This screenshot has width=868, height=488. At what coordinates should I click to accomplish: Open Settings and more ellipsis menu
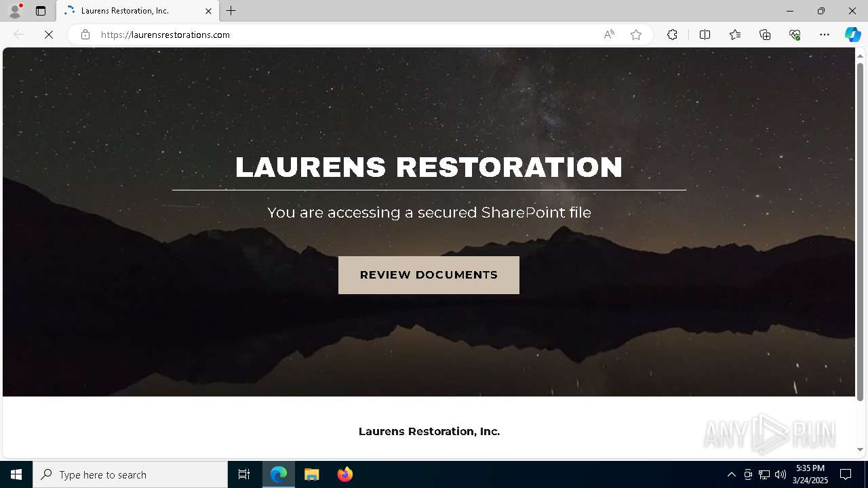825,35
